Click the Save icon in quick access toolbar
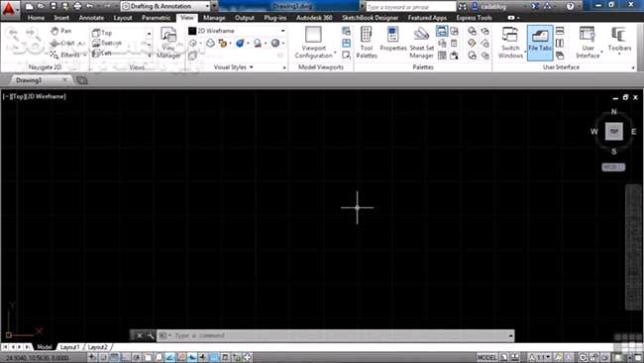 point(54,6)
